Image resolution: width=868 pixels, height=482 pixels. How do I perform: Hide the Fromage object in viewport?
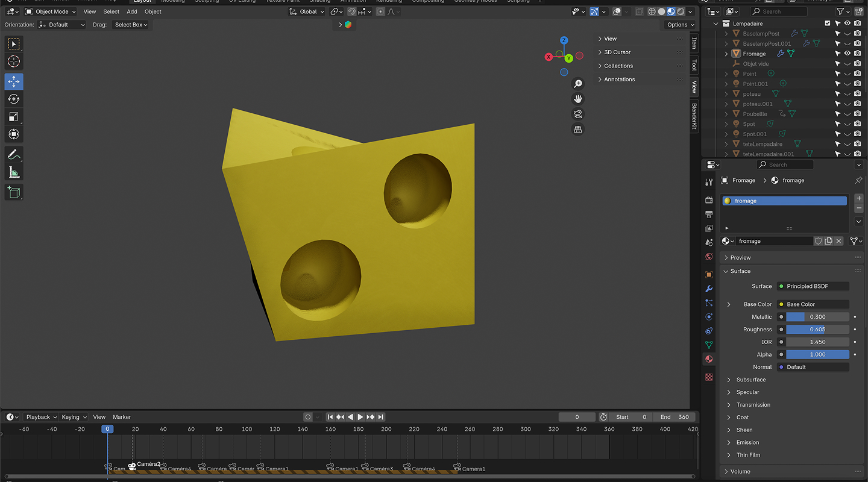[x=847, y=54]
